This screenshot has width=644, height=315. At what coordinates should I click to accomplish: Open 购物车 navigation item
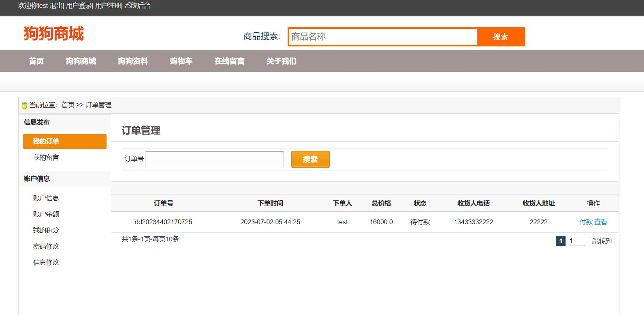click(181, 61)
